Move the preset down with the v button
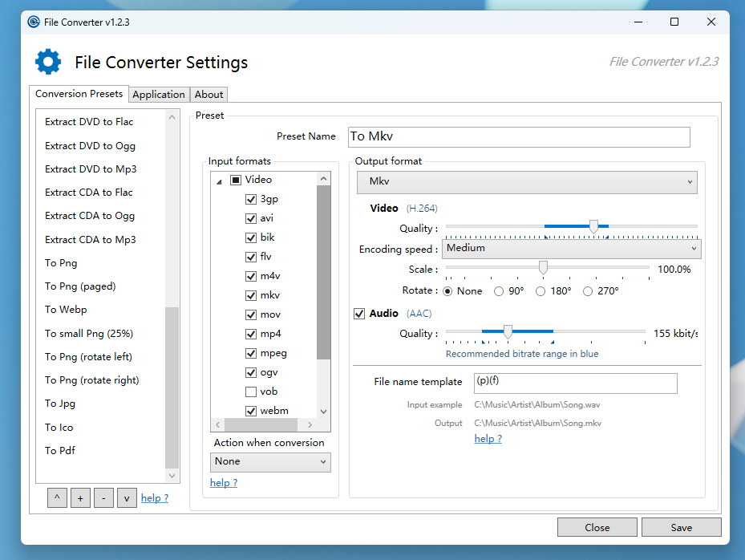745x560 pixels. (x=127, y=497)
